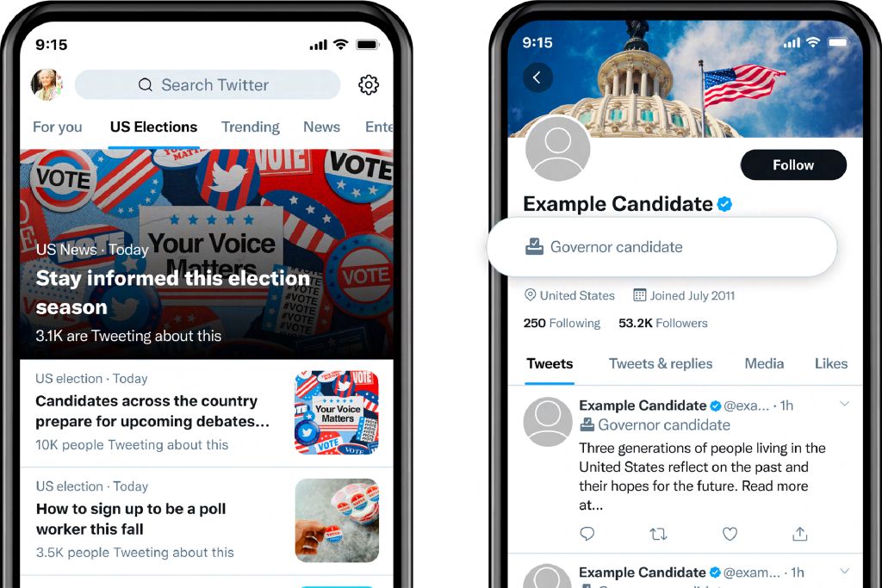Open the 250 Following list
The height and width of the screenshot is (588, 882).
point(562,323)
